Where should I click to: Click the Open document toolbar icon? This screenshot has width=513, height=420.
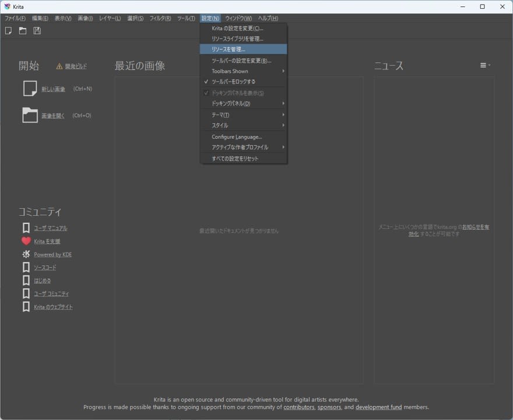tap(22, 30)
